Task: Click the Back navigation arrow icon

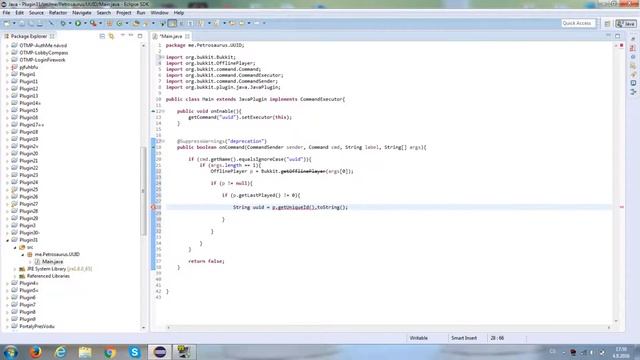Action: (242, 23)
